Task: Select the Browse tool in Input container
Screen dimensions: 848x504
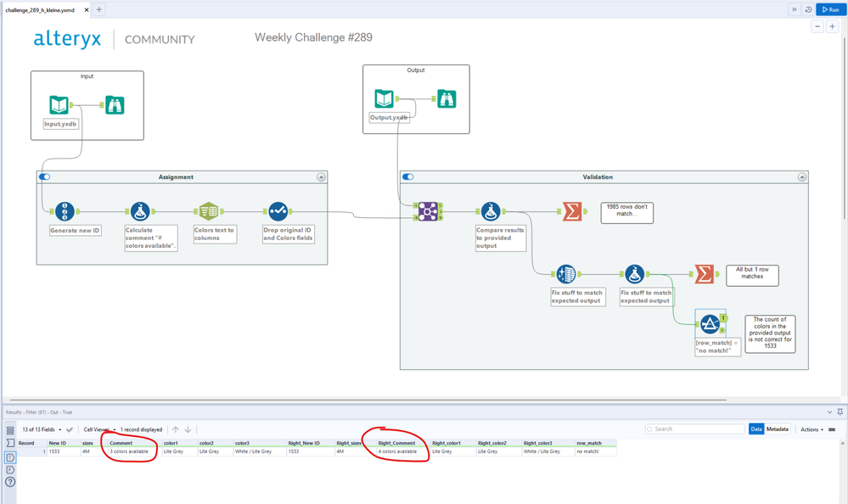Action: pyautogui.click(x=114, y=105)
